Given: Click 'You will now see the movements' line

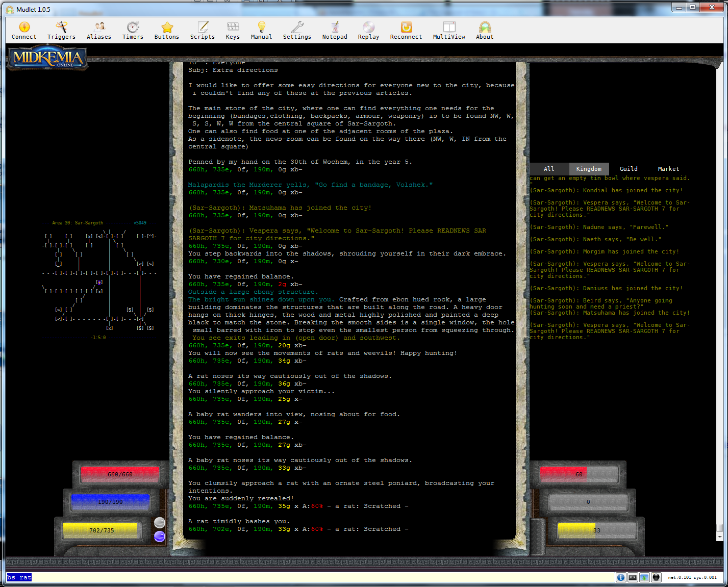Looking at the screenshot, I should pos(322,353).
